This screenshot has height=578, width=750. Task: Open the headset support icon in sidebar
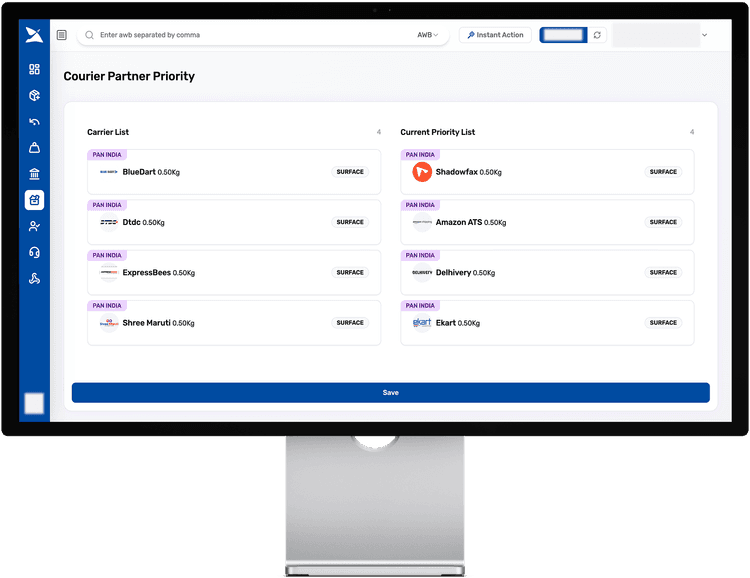[x=34, y=253]
